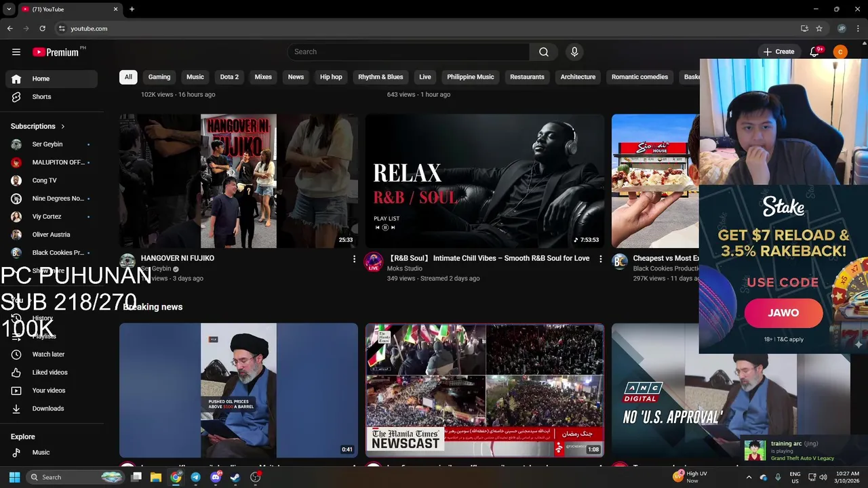Image resolution: width=868 pixels, height=488 pixels.
Task: Open Discord from the taskbar
Action: [x=216, y=477]
